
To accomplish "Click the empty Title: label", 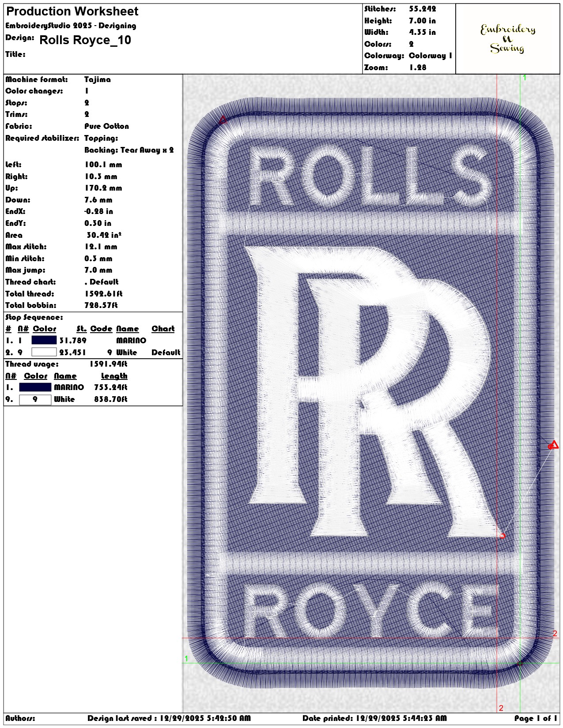I will pyautogui.click(x=15, y=54).
